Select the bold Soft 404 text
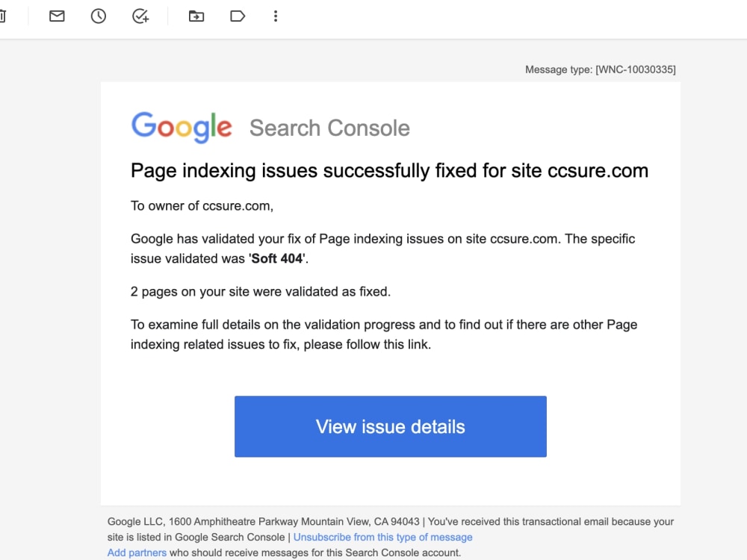747x560 pixels. (x=276, y=258)
